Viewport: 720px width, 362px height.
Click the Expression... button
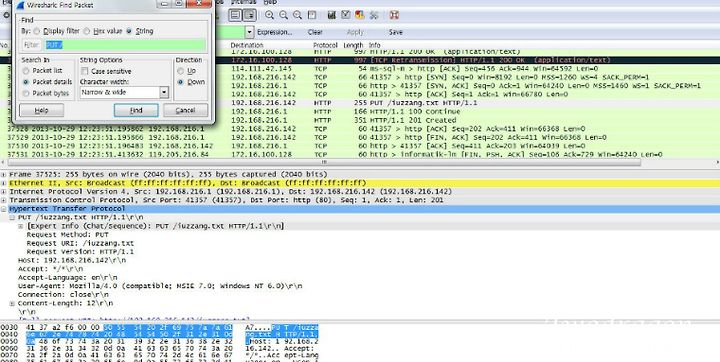click(275, 32)
